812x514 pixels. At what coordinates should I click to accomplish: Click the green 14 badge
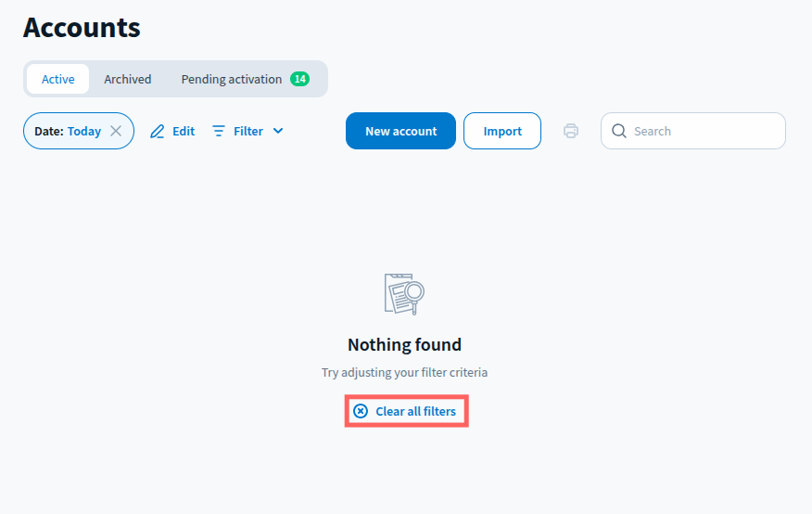coord(299,79)
